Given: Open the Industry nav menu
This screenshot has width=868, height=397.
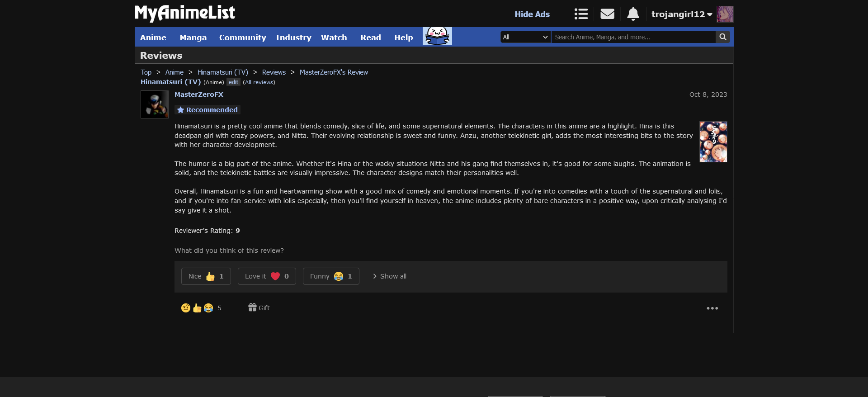Looking at the screenshot, I should coord(293,38).
